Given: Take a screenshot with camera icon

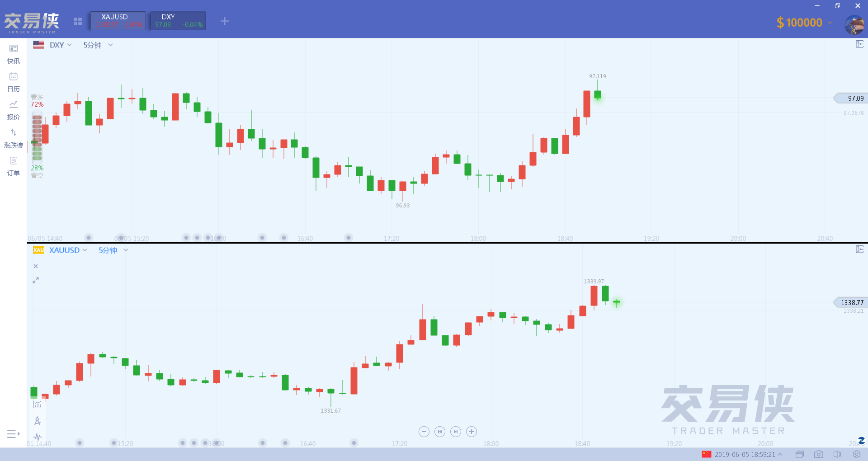Looking at the screenshot, I should tap(818, 454).
